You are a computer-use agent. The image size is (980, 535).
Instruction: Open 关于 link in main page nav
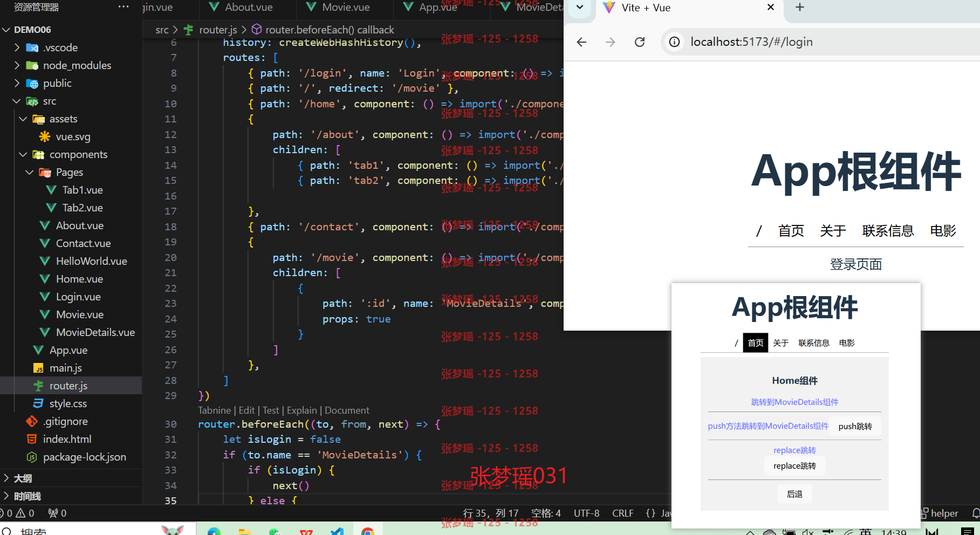(x=833, y=231)
